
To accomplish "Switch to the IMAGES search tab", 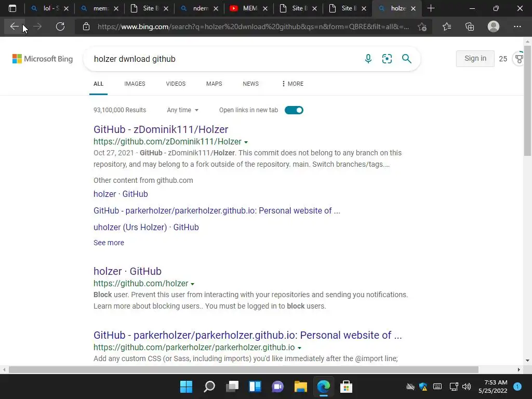I will [x=135, y=84].
